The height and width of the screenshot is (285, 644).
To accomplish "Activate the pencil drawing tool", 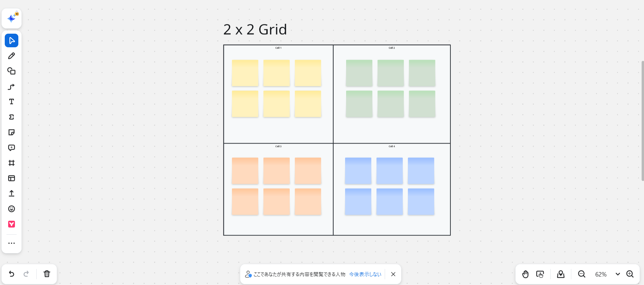I will pos(12,55).
